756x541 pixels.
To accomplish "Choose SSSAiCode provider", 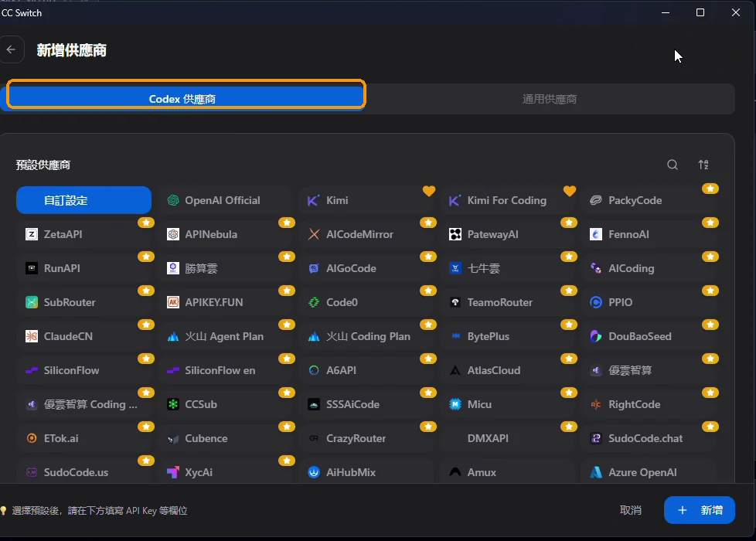I will pos(366,404).
